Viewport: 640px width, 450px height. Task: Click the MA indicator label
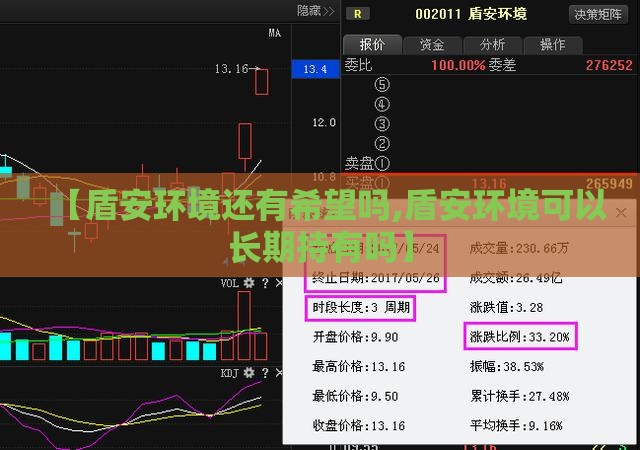(275, 33)
